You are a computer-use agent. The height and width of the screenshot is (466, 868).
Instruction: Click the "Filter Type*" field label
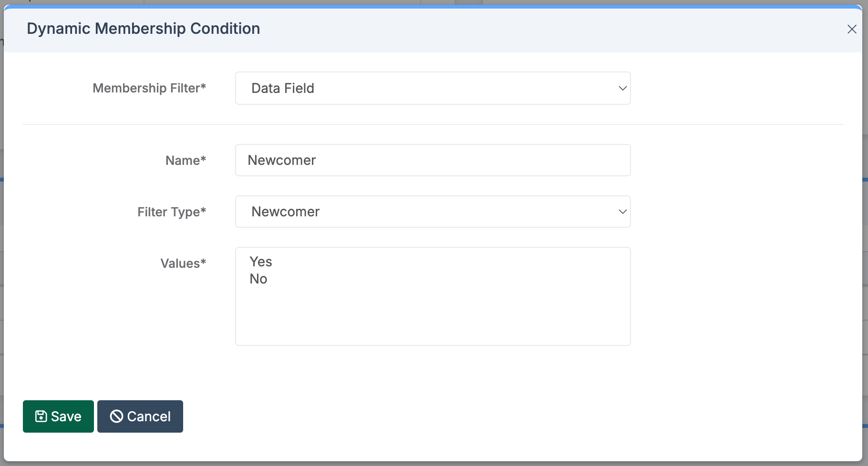[171, 212]
